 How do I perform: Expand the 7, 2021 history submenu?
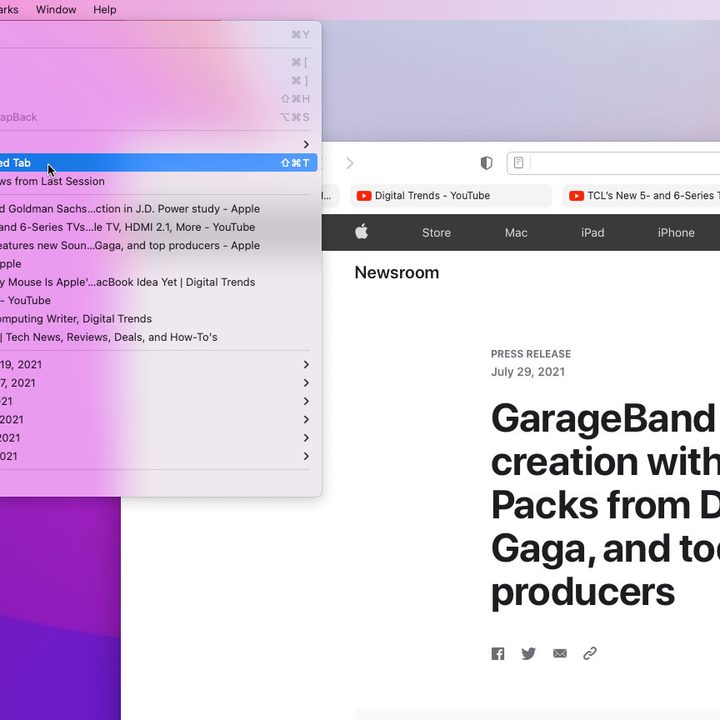157,383
